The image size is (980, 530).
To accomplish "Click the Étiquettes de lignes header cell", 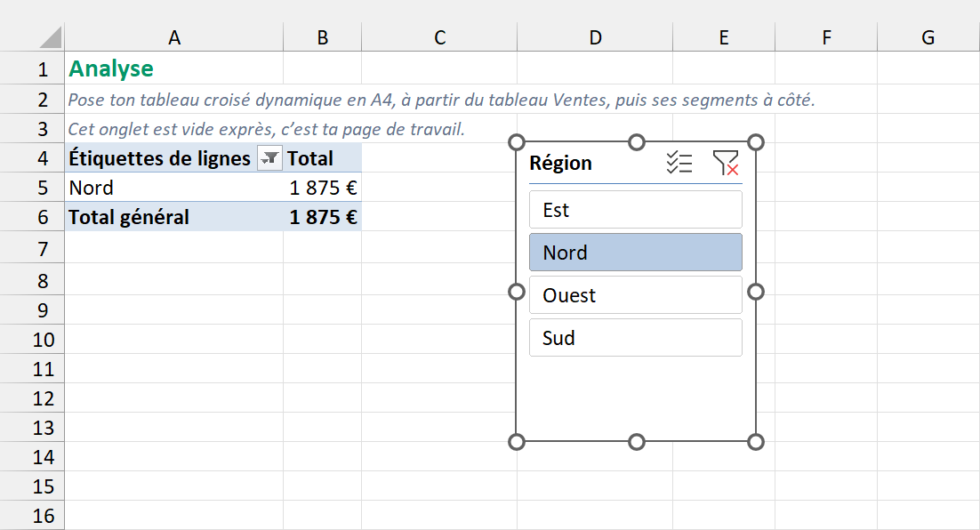I will (173, 158).
